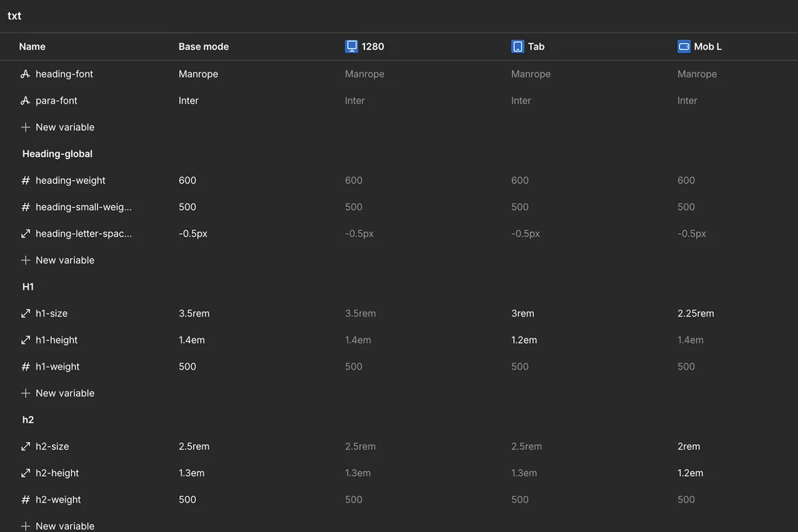Click the arrow icon next to heading-letter-spac...
The image size is (798, 532).
(x=25, y=233)
